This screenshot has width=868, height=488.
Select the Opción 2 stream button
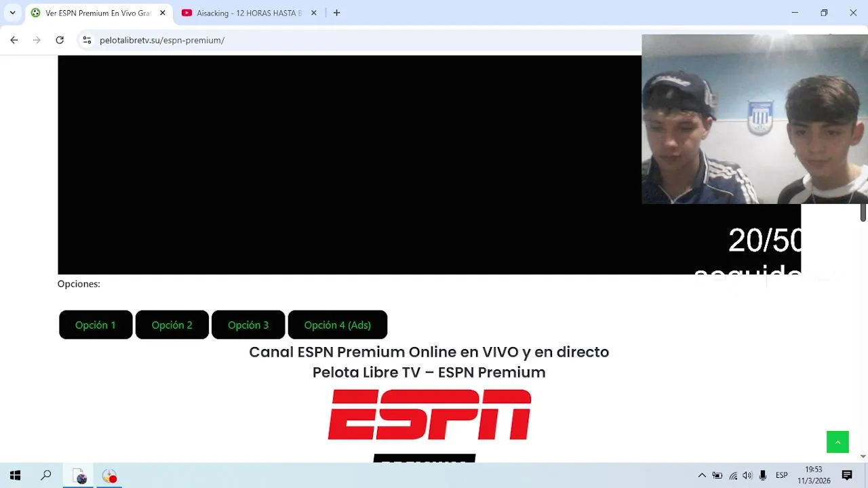[x=172, y=325]
